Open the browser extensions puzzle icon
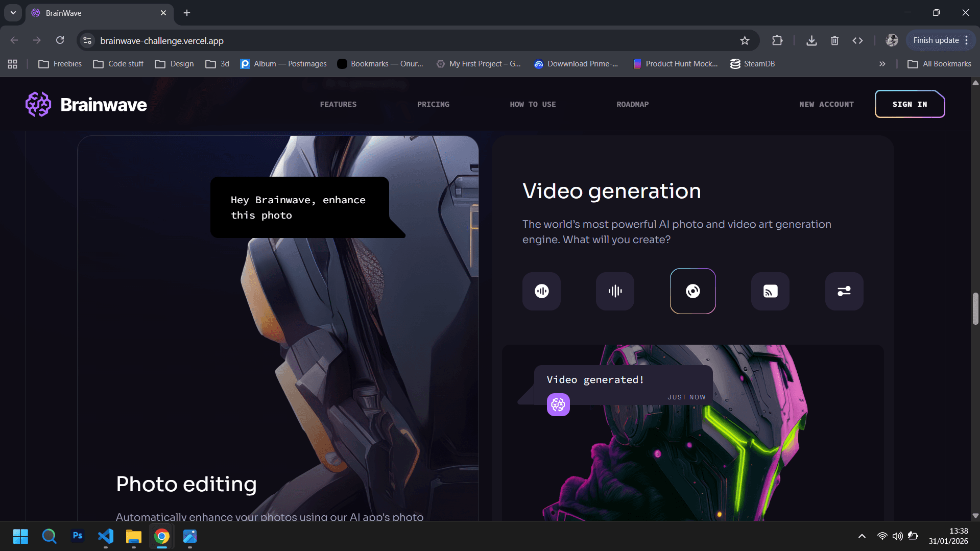 [x=777, y=40]
